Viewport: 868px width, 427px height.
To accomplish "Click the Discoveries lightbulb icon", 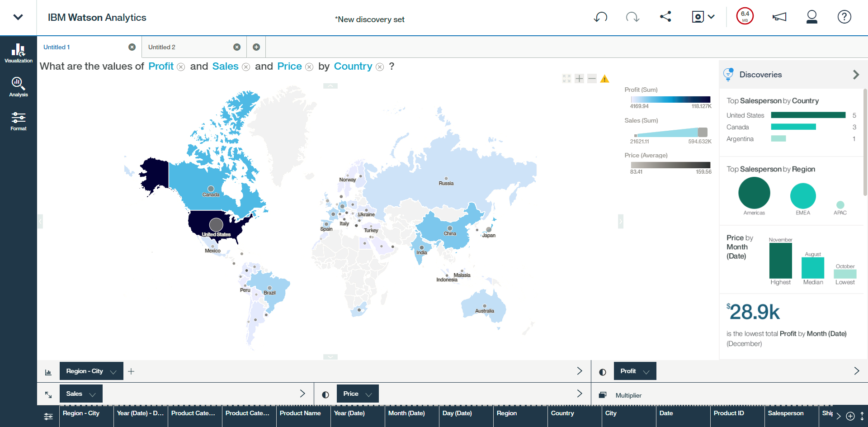I will 728,74.
